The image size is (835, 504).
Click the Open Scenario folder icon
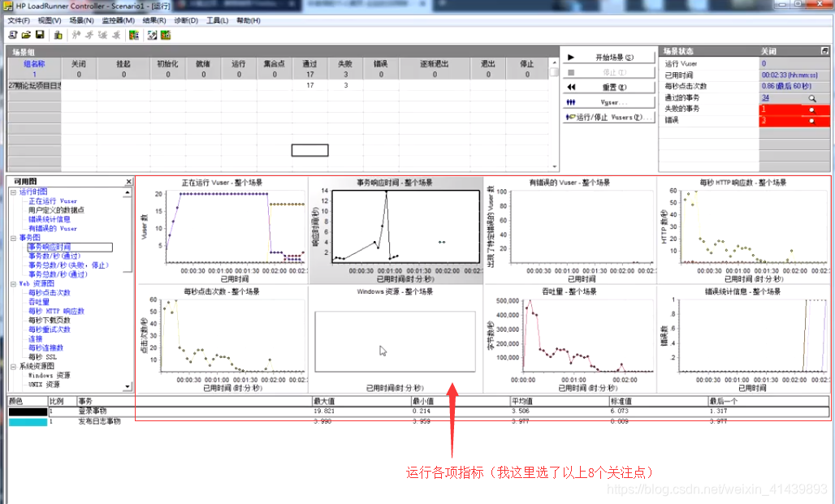(x=26, y=35)
